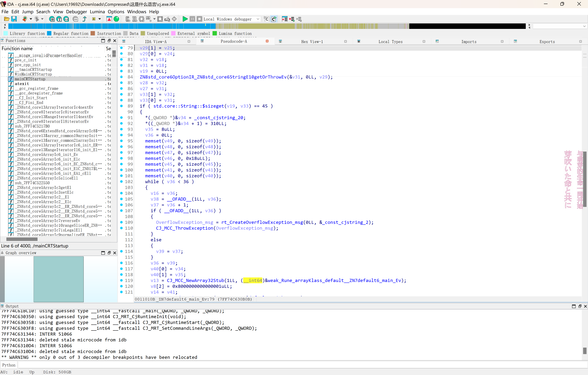Open the File menu
The height and width of the screenshot is (375, 588).
(5, 12)
